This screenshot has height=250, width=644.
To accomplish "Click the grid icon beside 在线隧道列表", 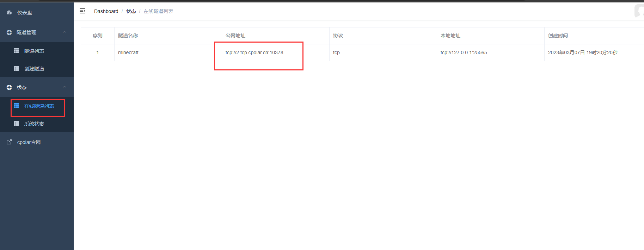I will pyautogui.click(x=16, y=106).
